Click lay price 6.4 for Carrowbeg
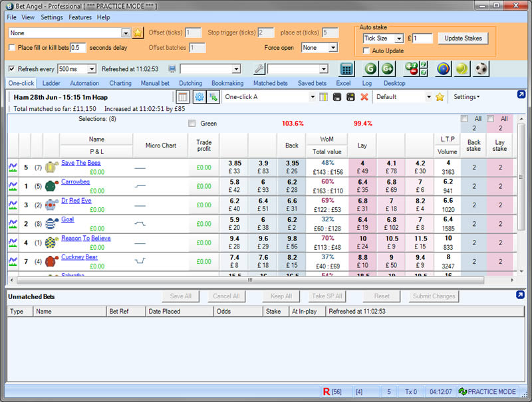Screen dimensions: 532x402 (362, 186)
